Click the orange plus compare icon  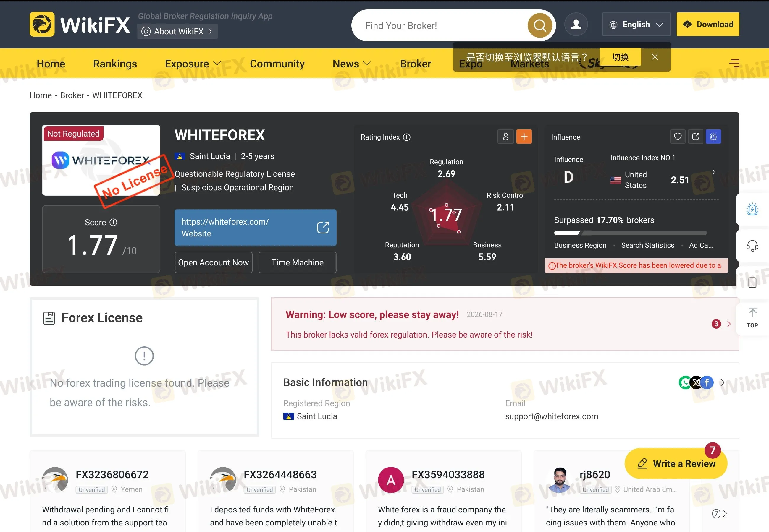524,137
